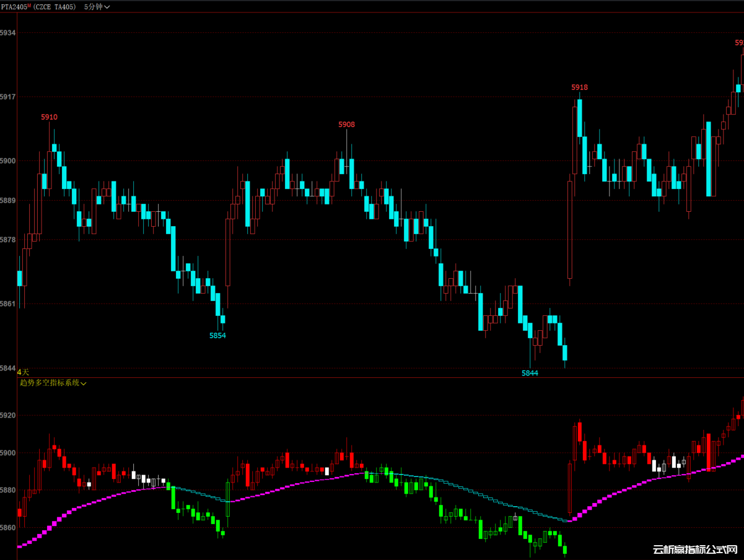Screen dimensions: 744x560
Task: Click the 5861 price axis value
Action: 8,304
